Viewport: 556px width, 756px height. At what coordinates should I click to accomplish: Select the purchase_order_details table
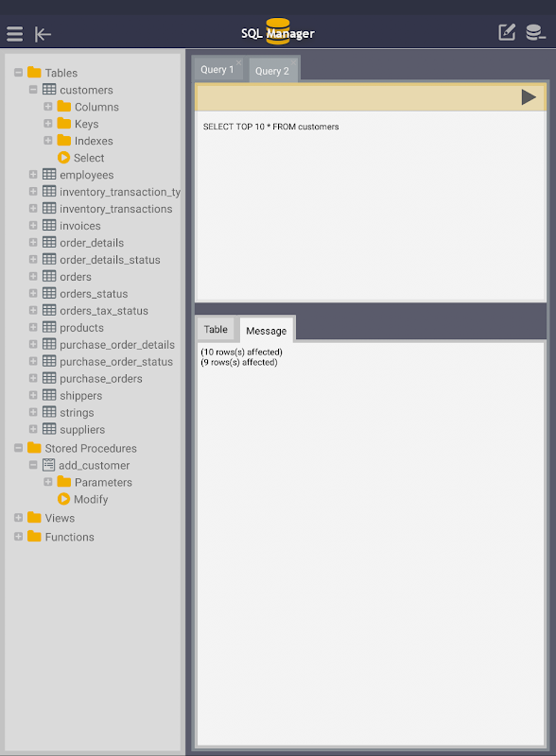[117, 345]
